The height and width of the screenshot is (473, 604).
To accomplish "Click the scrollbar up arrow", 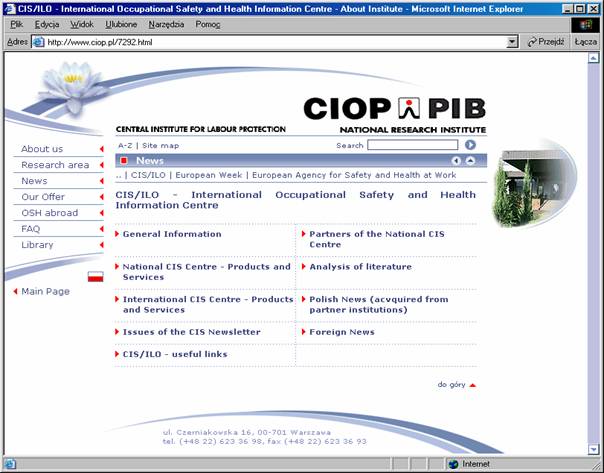I will tap(593, 58).
